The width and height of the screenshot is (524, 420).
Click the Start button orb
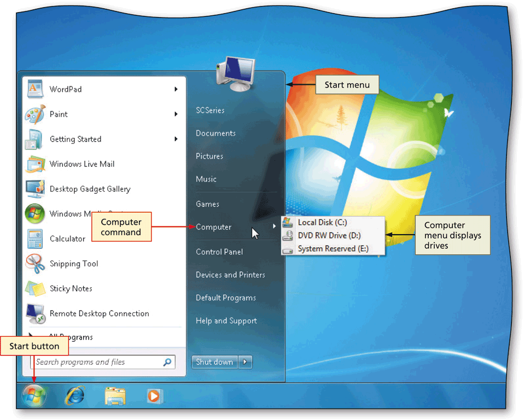(x=34, y=395)
